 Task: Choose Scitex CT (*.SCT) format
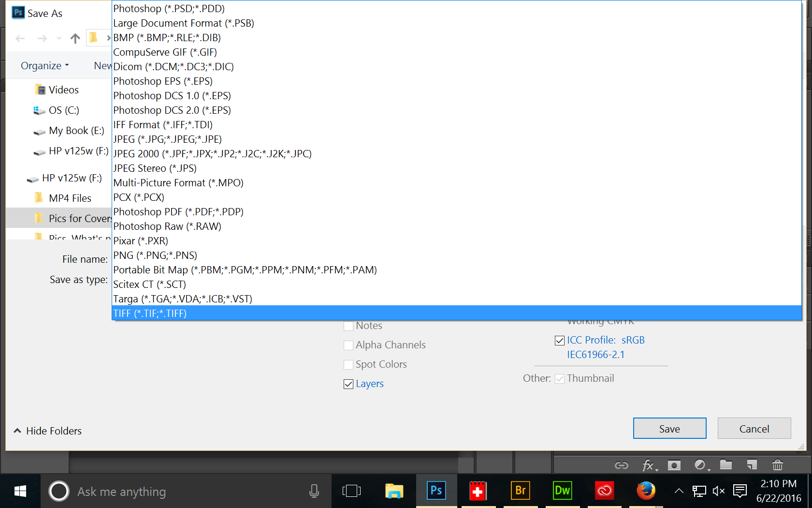(x=457, y=284)
